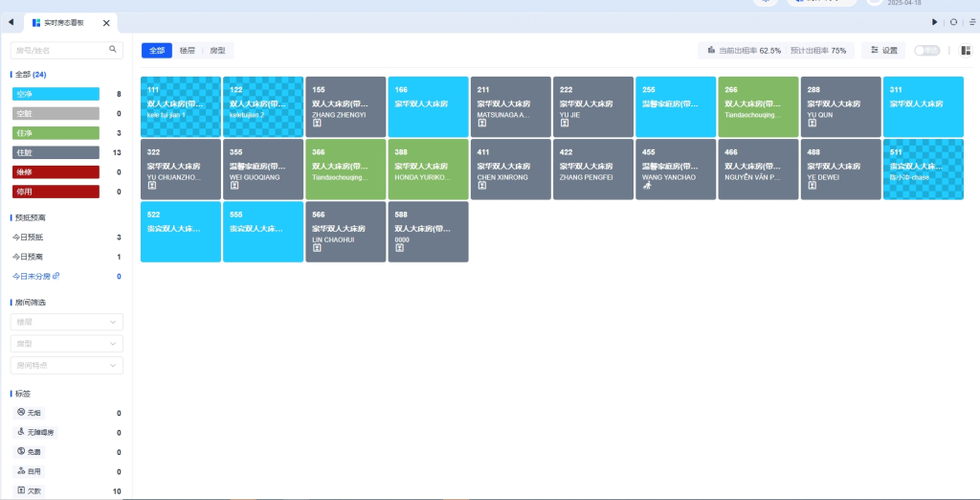Select the 无障碍房 accessible room tag
The image size is (980, 500).
coord(37,432)
